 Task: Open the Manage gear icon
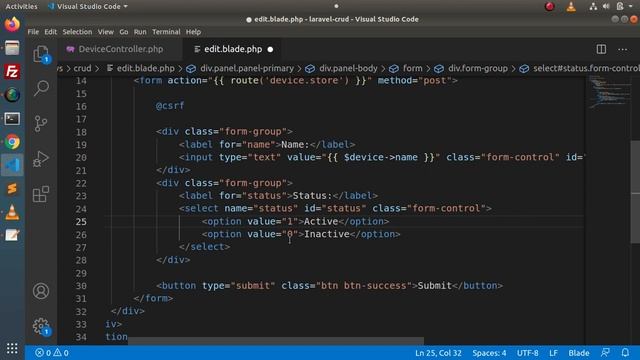[41, 326]
